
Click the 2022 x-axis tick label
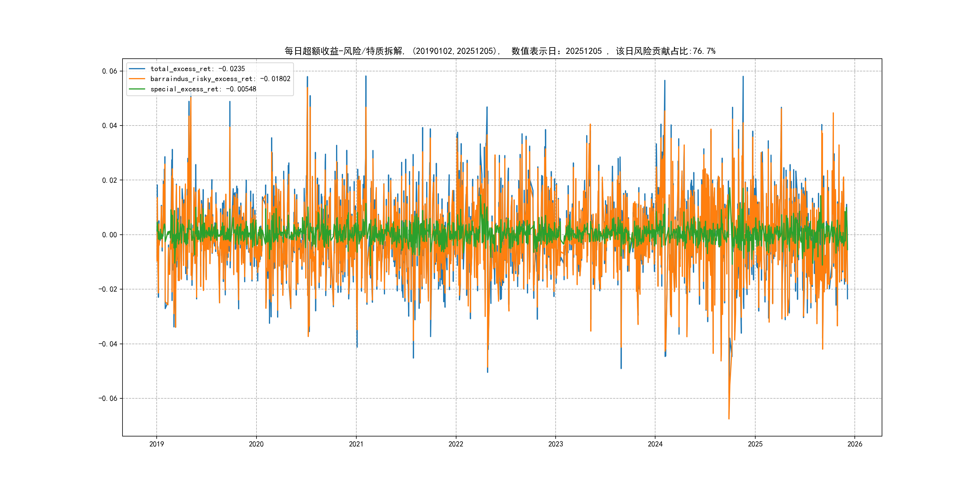(456, 444)
